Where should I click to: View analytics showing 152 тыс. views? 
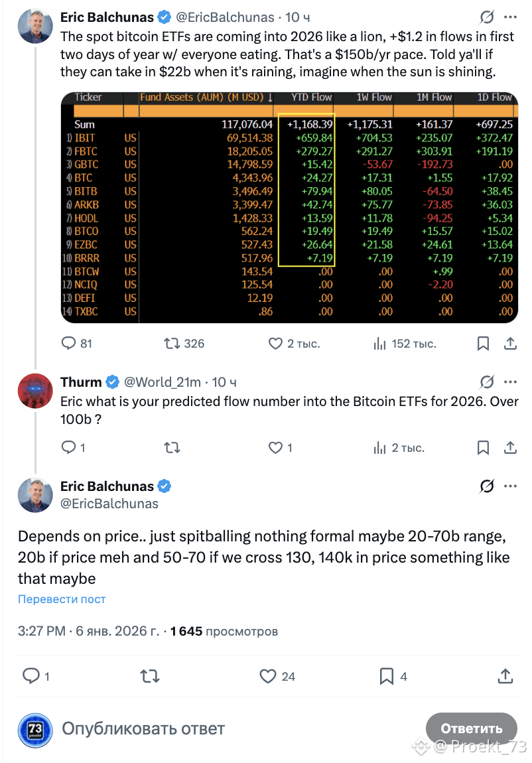(380, 343)
